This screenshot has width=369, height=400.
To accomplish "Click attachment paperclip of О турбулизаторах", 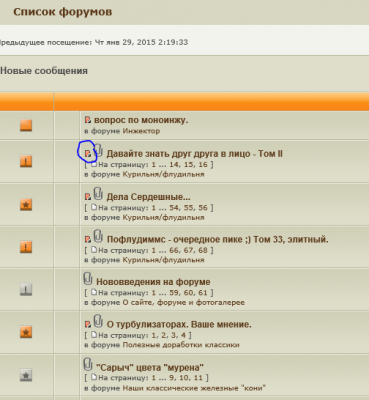I will click(x=98, y=321).
